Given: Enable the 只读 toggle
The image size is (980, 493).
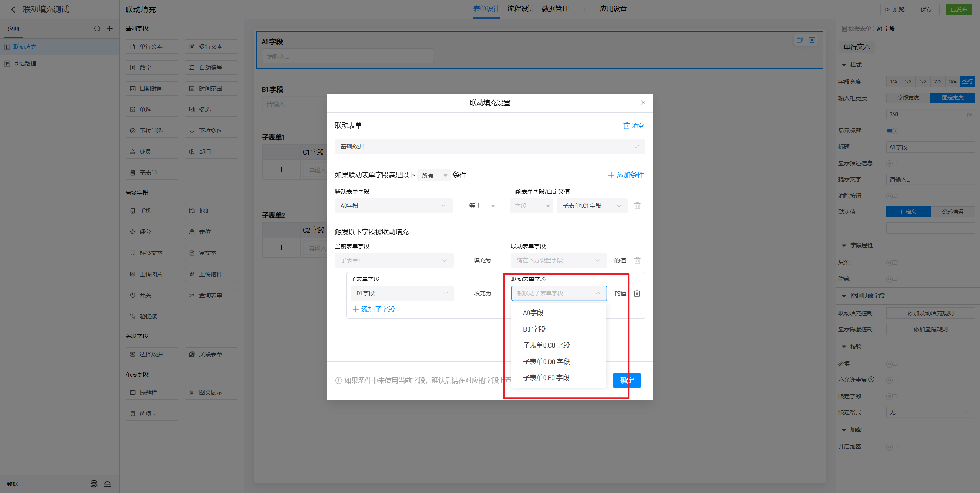Looking at the screenshot, I should 892,262.
